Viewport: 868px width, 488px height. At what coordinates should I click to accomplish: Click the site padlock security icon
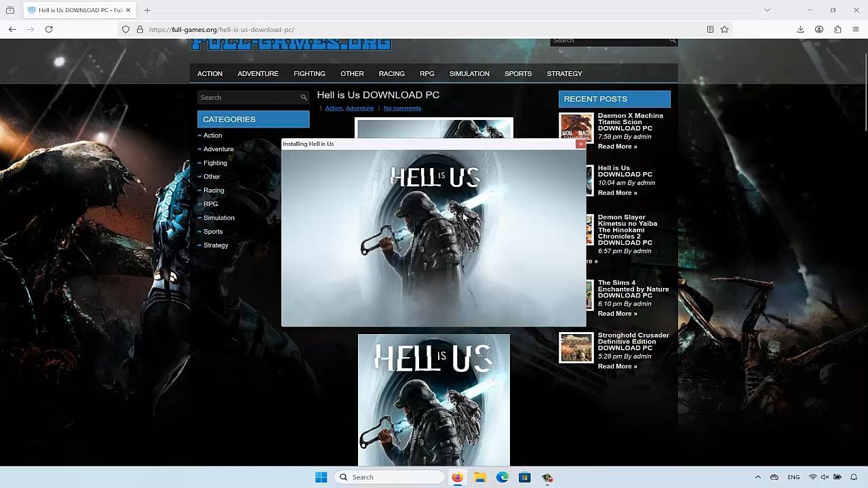(140, 29)
